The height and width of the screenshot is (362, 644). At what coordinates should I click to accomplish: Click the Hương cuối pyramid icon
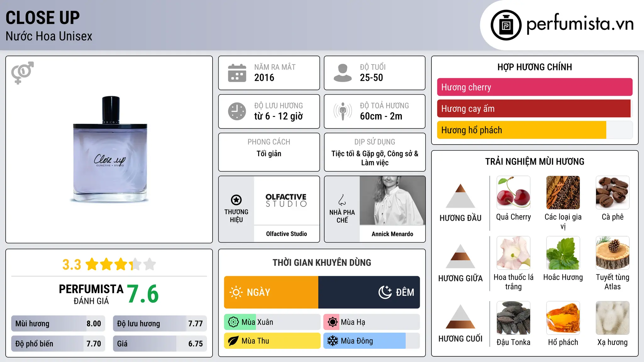click(x=460, y=316)
